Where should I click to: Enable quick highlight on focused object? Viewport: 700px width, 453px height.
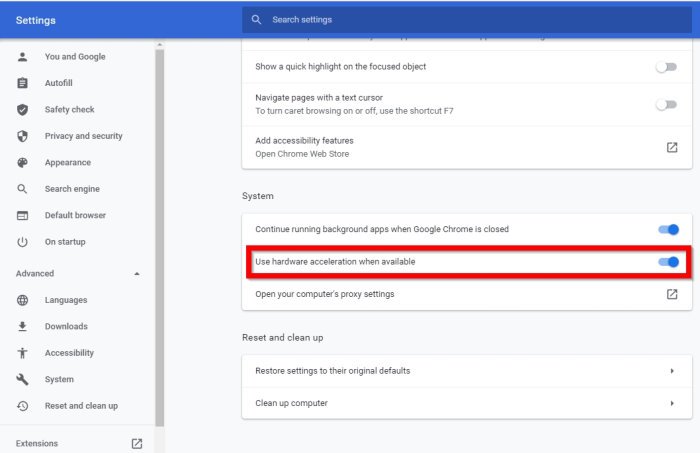click(x=665, y=67)
